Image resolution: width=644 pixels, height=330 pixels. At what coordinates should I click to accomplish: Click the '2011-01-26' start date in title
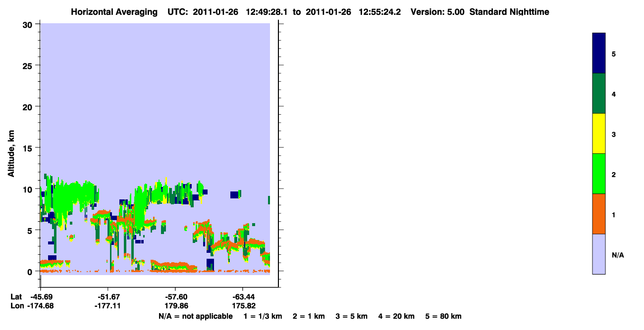[x=216, y=12]
